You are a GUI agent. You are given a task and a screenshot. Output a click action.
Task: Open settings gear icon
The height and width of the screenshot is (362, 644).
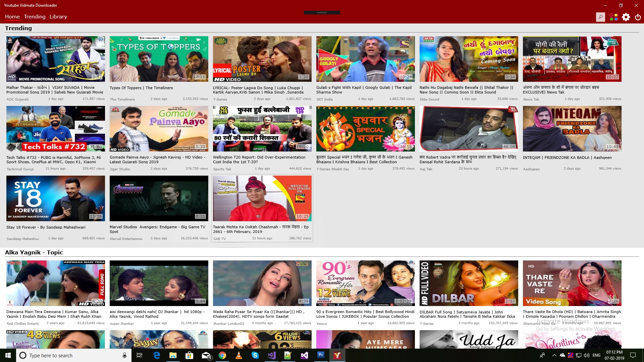coord(626,17)
